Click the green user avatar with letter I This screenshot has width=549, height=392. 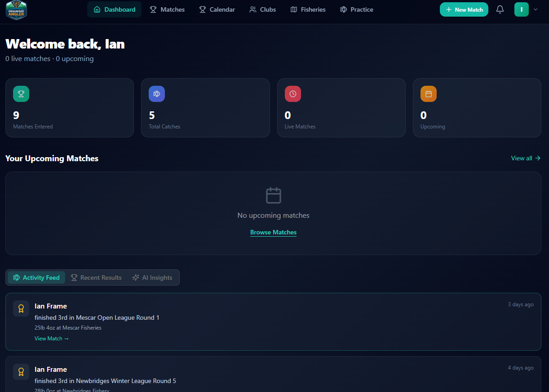pyautogui.click(x=521, y=9)
